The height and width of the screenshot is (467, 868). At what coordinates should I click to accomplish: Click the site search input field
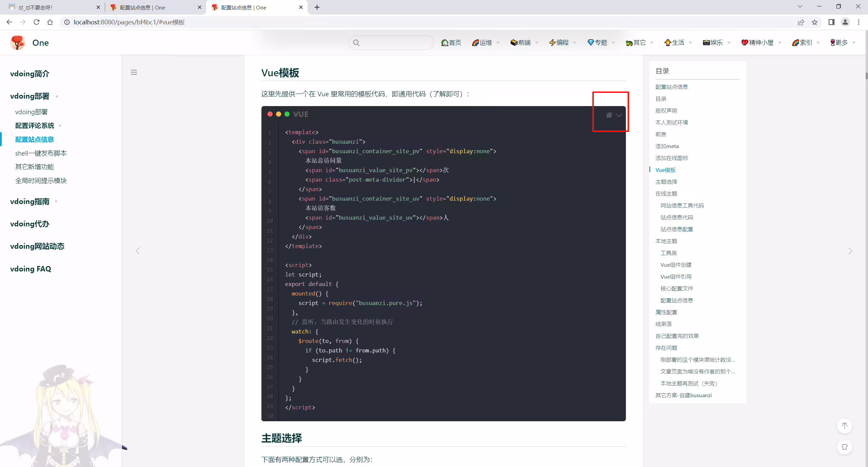click(391, 43)
